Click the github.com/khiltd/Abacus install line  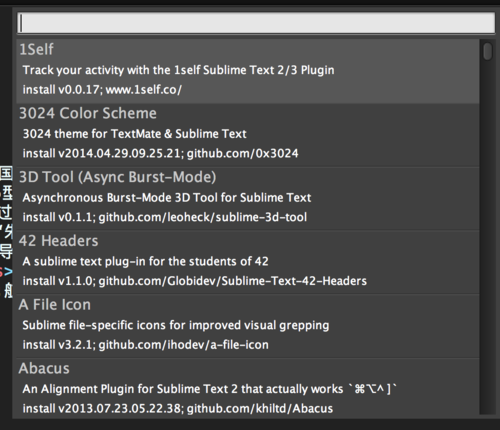(178, 408)
